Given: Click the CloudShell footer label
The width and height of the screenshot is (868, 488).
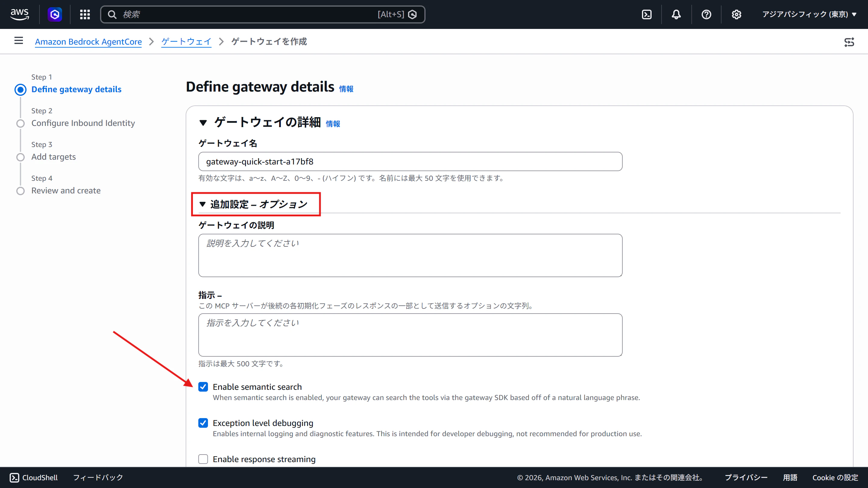Looking at the screenshot, I should tap(40, 477).
